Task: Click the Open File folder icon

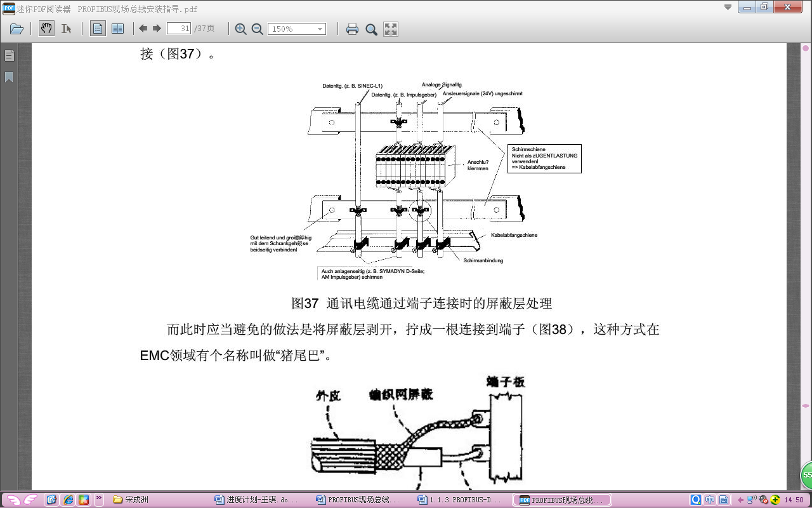Action: [17, 29]
